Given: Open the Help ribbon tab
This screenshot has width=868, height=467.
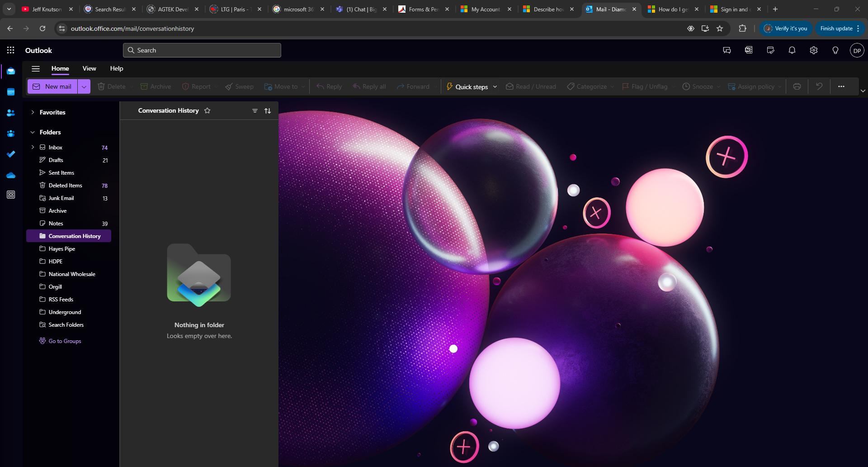Looking at the screenshot, I should click(117, 68).
